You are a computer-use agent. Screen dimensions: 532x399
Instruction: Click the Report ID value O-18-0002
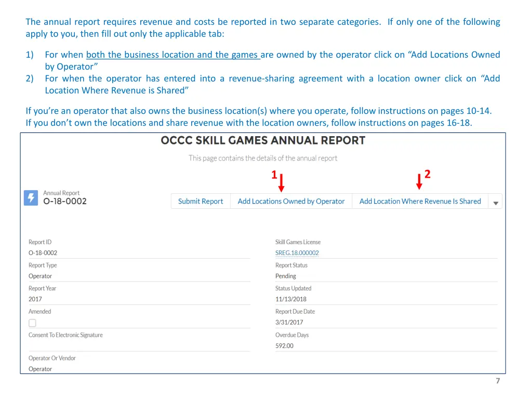[x=43, y=253]
